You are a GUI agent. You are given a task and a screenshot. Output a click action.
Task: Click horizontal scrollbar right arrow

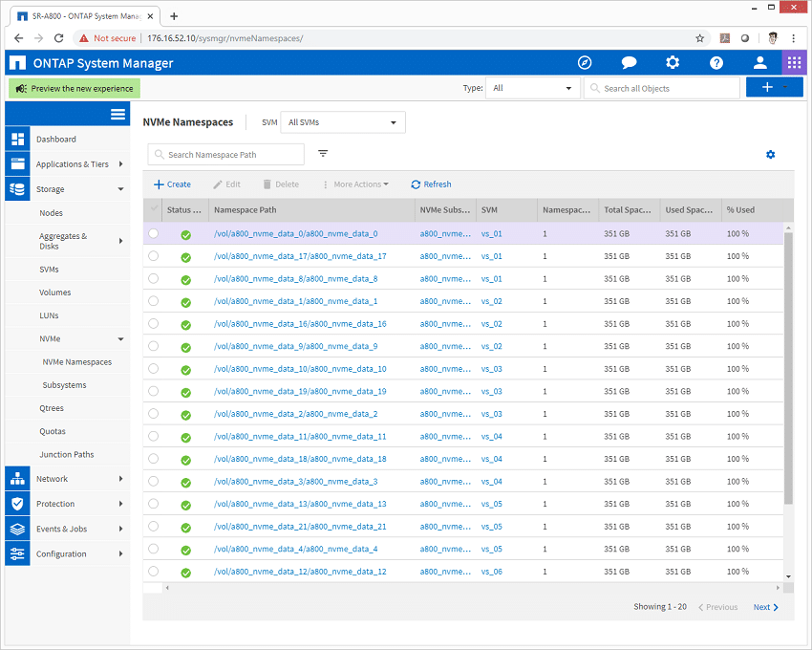(778, 588)
